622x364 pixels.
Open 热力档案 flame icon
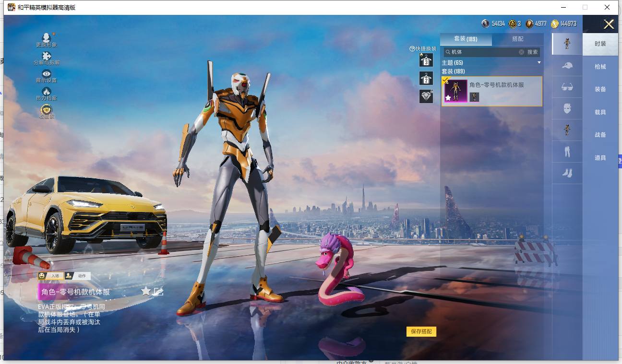point(46,91)
